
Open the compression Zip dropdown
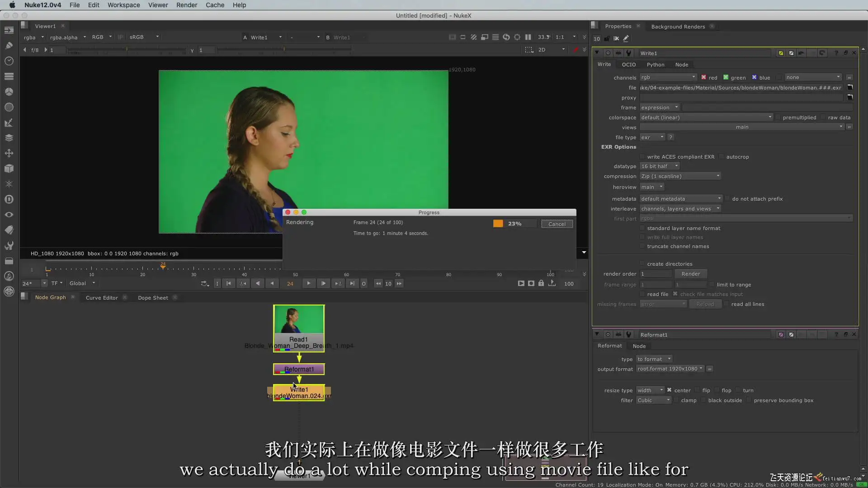pos(680,176)
